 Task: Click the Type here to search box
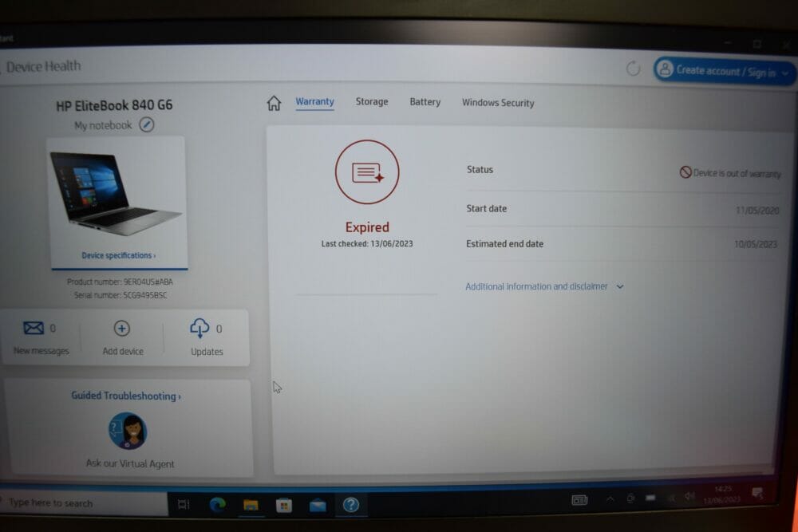(x=84, y=503)
